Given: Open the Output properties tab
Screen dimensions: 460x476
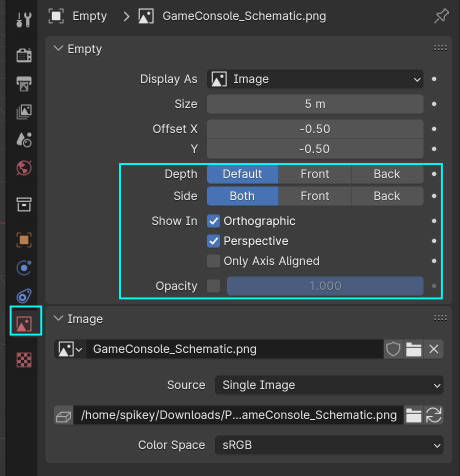Looking at the screenshot, I should (x=23, y=83).
